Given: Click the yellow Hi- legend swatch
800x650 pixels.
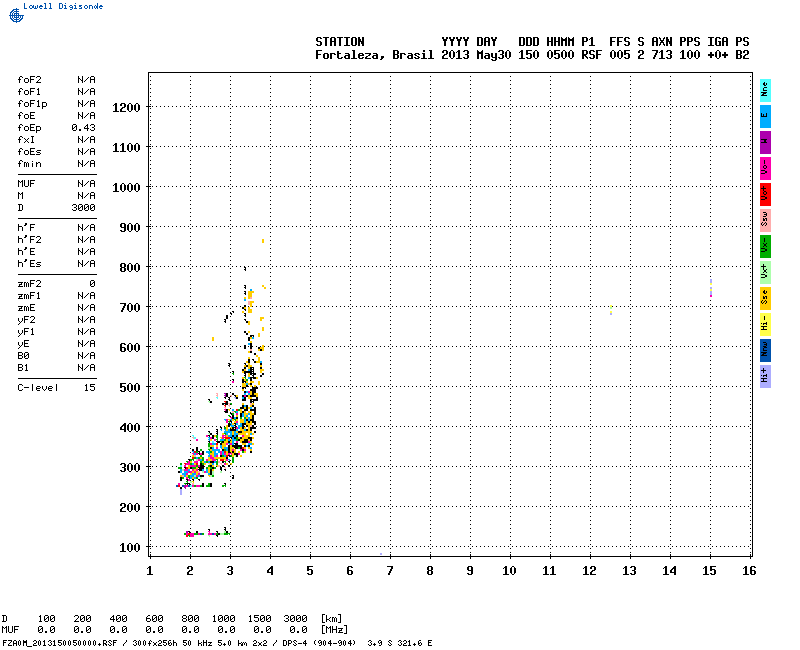Looking at the screenshot, I should [765, 323].
